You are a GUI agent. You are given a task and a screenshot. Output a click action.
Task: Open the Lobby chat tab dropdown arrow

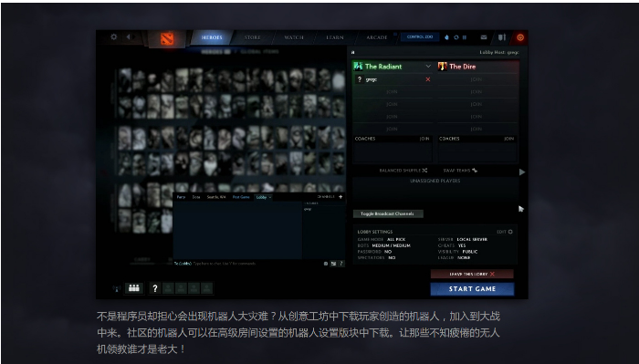tap(270, 197)
